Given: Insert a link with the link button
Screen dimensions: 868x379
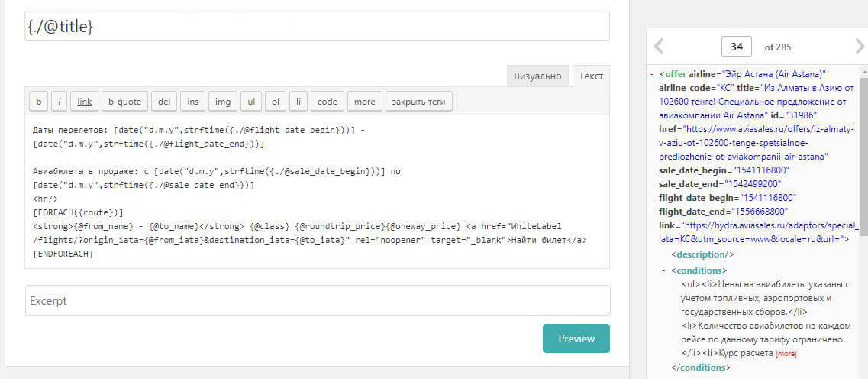Looking at the screenshot, I should 85,102.
